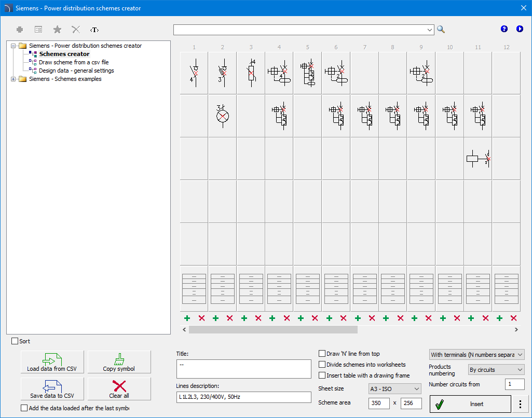Click the scroll left arrow

[x=184, y=329]
